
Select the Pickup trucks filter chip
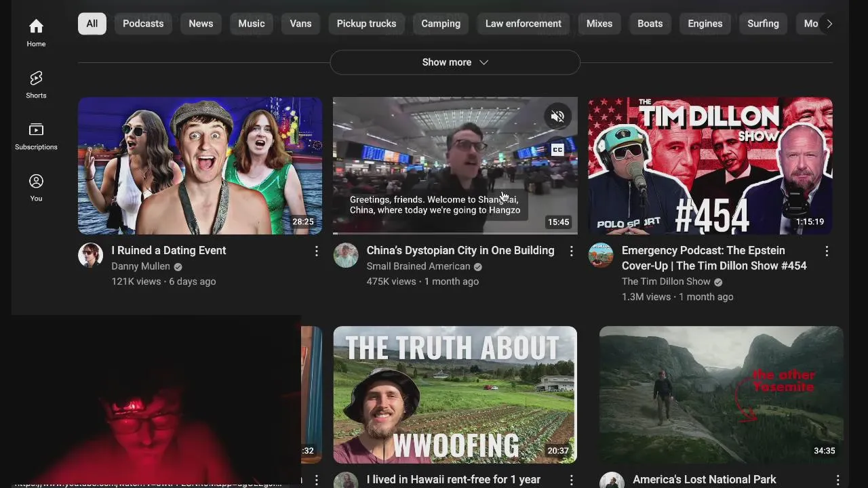(x=366, y=24)
